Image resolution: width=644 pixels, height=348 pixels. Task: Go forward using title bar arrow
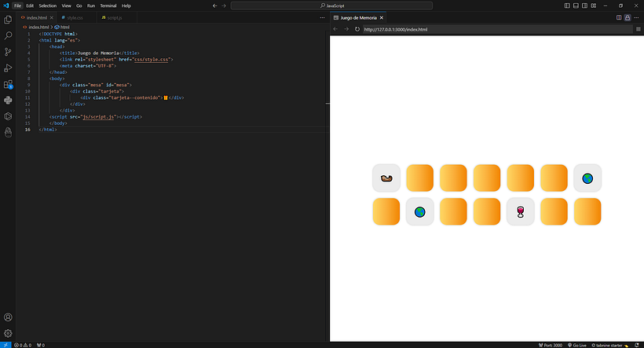click(x=224, y=5)
